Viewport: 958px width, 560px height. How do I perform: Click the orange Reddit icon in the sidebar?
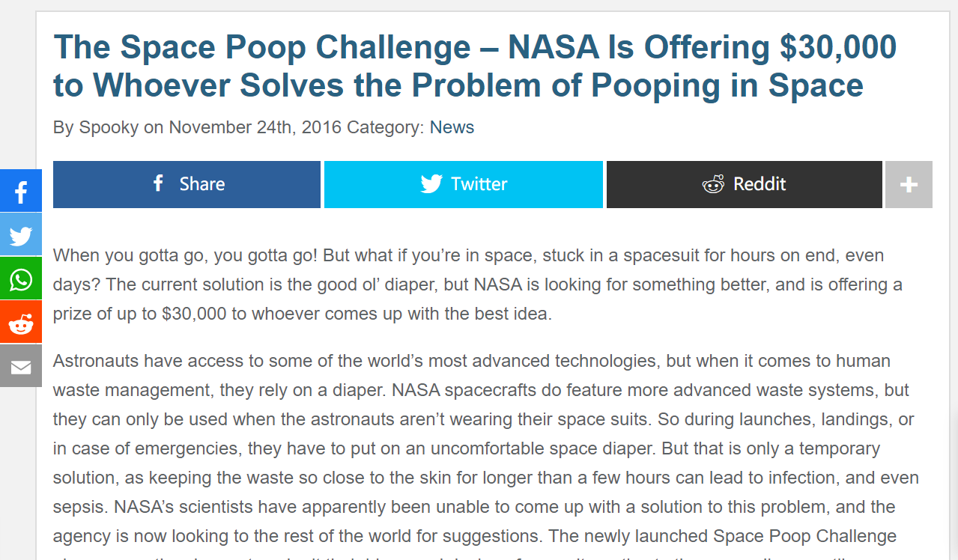pyautogui.click(x=21, y=323)
